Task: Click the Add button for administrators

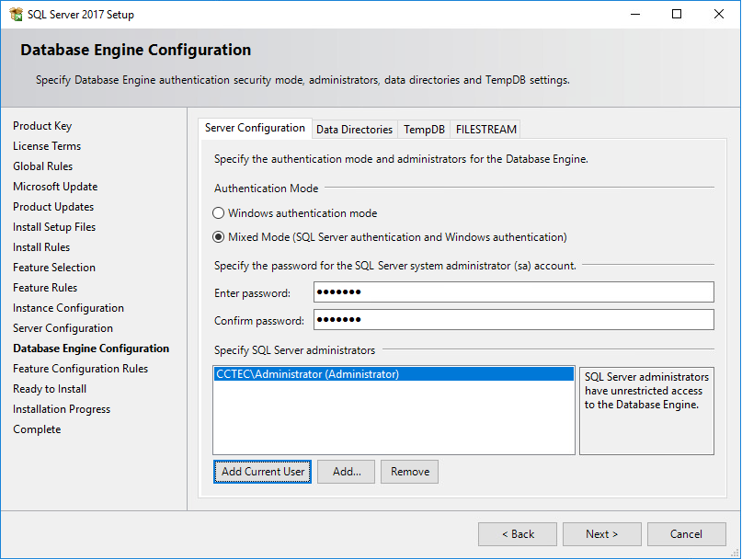Action: pos(346,471)
